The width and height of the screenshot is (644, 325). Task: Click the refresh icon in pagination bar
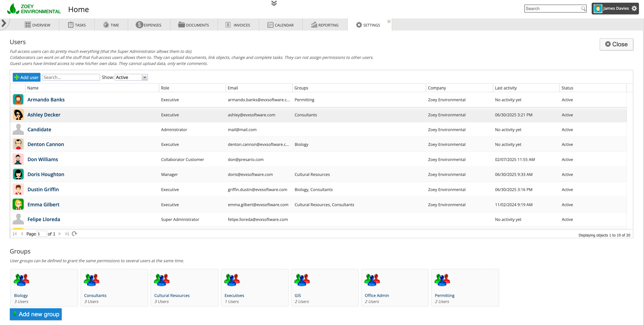(74, 234)
